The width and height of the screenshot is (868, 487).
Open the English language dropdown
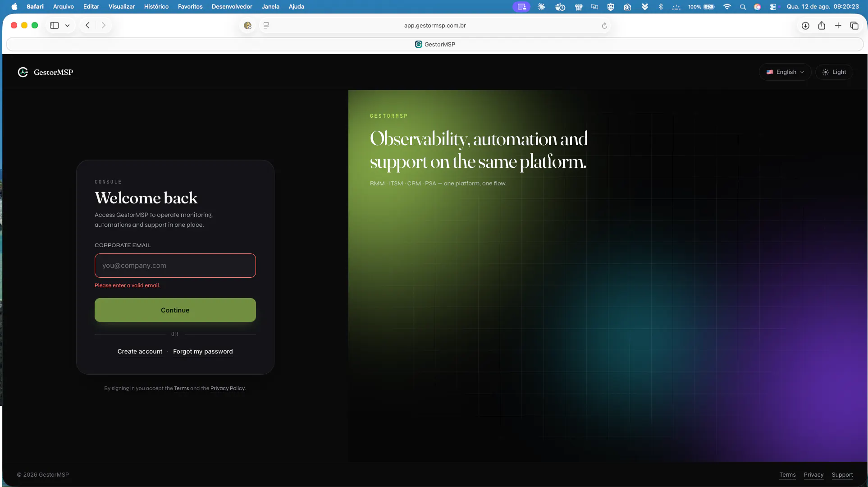[785, 72]
